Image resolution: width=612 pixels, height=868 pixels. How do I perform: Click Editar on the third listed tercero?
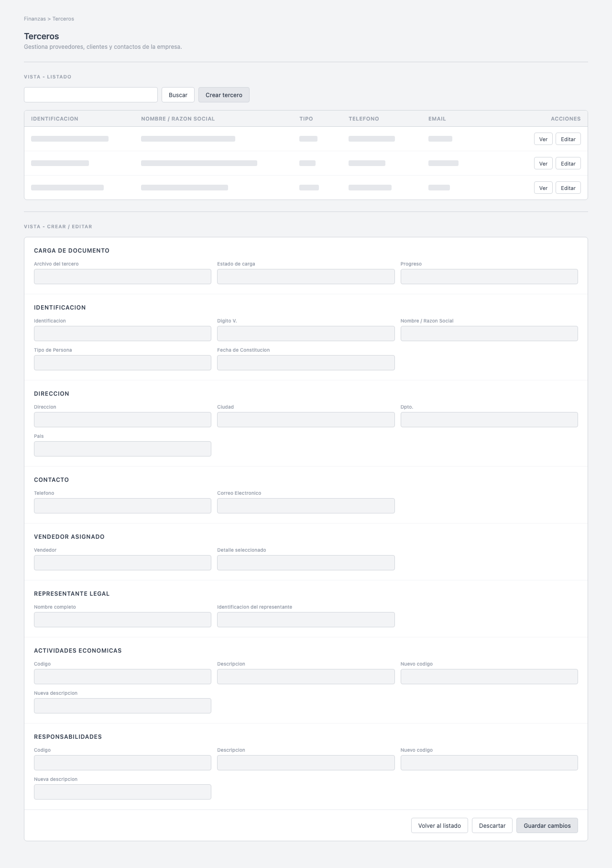pyautogui.click(x=568, y=188)
